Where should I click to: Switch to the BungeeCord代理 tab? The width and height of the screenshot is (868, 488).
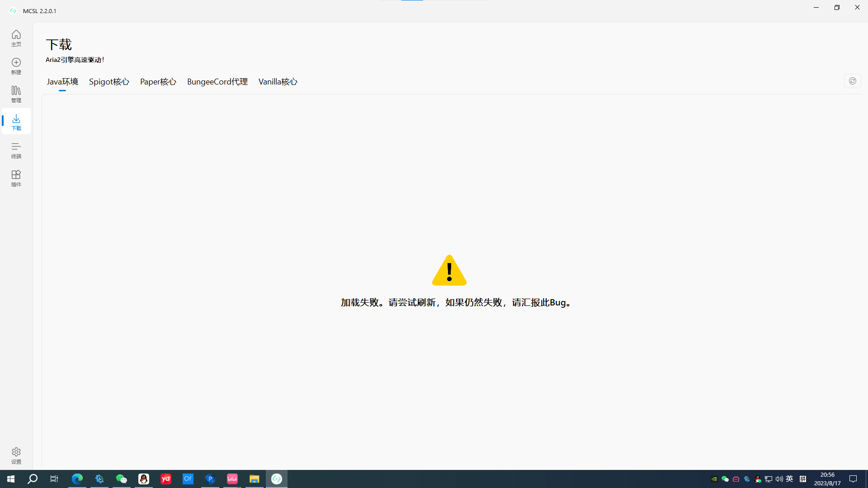click(217, 82)
